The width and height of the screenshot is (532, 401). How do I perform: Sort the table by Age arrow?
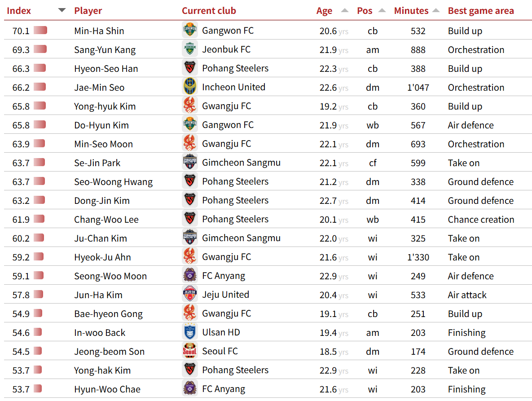[345, 11]
